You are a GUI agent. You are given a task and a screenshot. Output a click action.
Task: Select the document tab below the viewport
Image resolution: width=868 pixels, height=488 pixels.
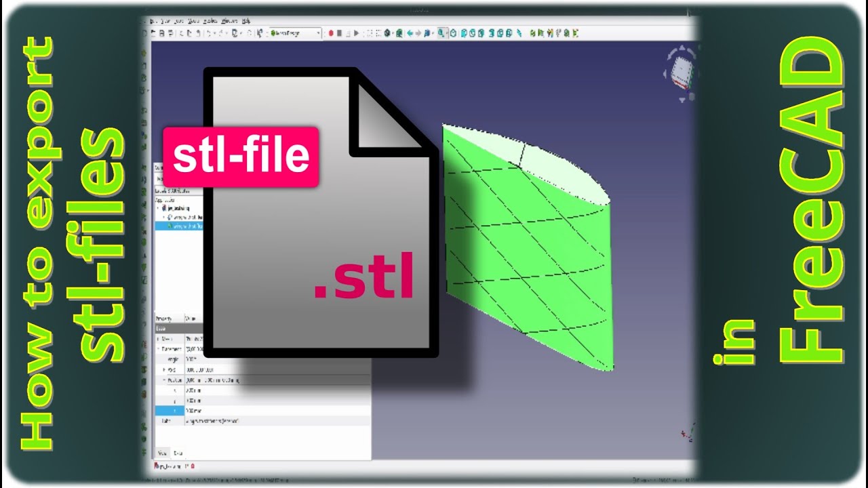[x=174, y=466]
